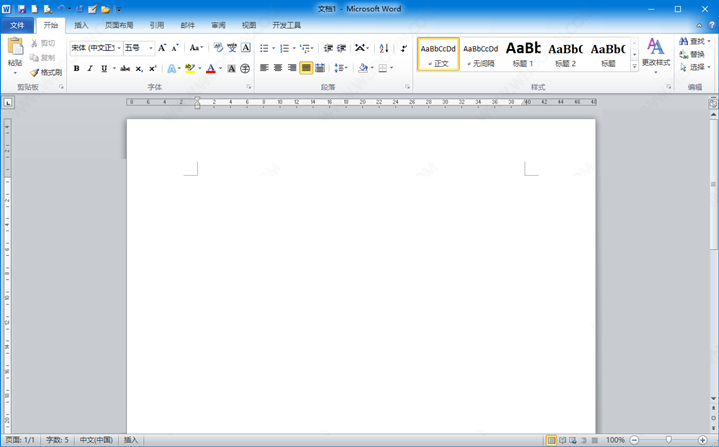719x447 pixels.
Task: Click the Open folder icon in quick access toolbar
Action: pyautogui.click(x=105, y=9)
